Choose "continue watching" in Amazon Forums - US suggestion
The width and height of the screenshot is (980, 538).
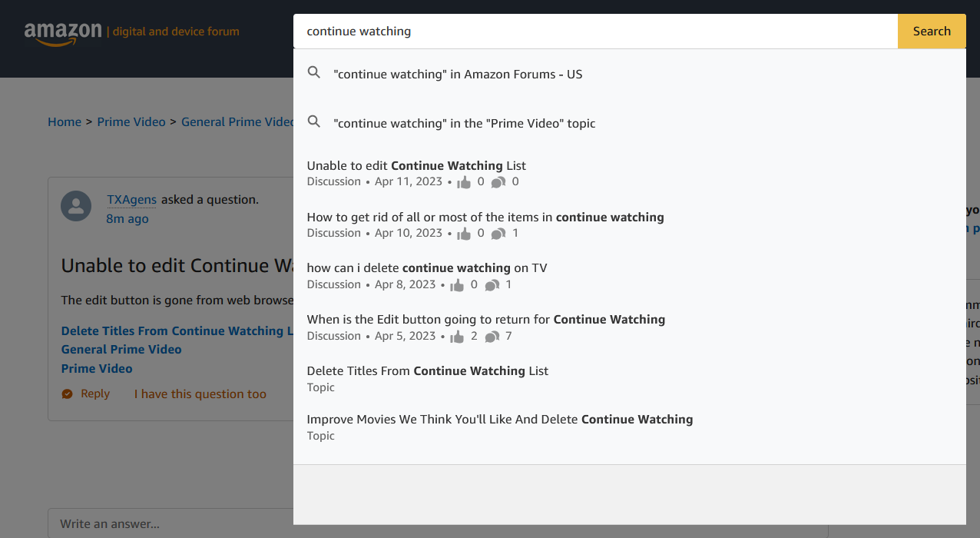coord(458,74)
